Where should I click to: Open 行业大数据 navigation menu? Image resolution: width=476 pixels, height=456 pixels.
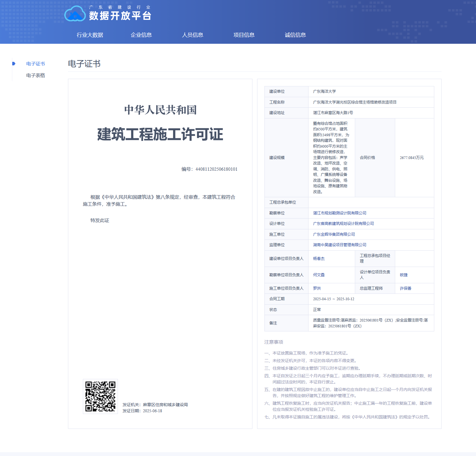pos(90,35)
